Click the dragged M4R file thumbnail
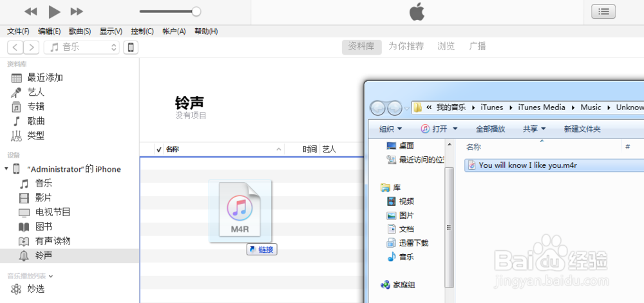This screenshot has height=303, width=644. coord(240,210)
